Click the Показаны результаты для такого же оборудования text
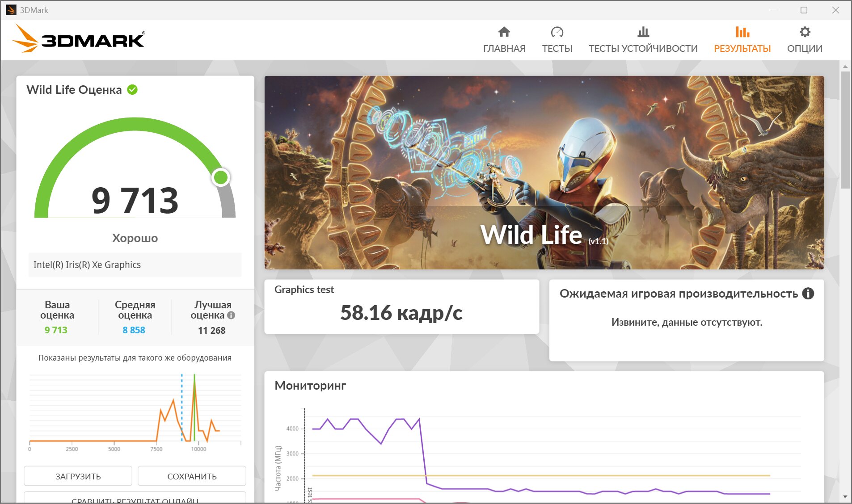 pos(135,357)
